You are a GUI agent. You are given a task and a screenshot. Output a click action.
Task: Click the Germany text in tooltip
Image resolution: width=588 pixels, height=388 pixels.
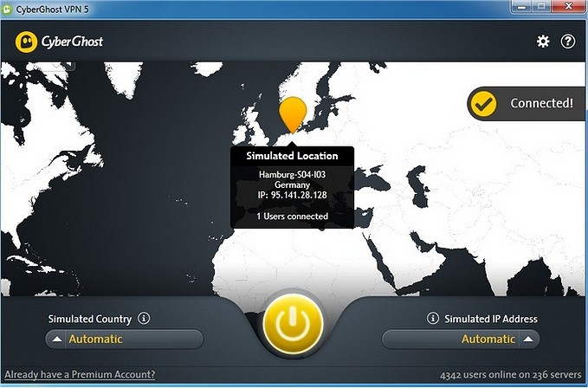click(292, 184)
